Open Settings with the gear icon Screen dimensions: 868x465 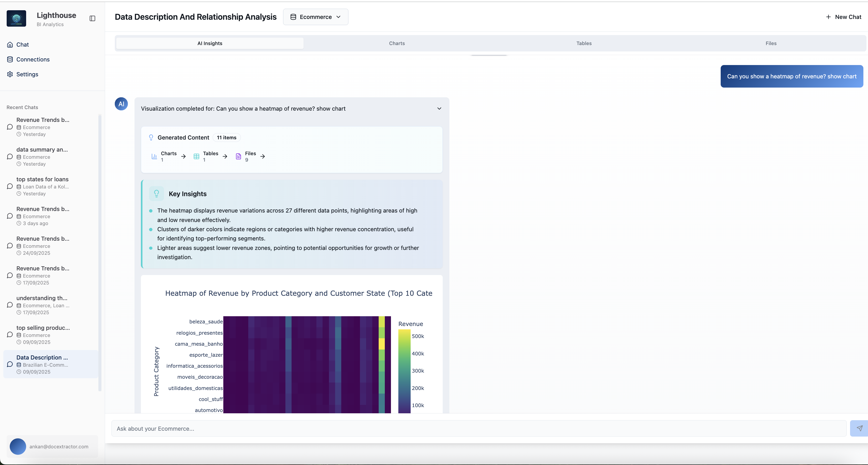coord(10,74)
